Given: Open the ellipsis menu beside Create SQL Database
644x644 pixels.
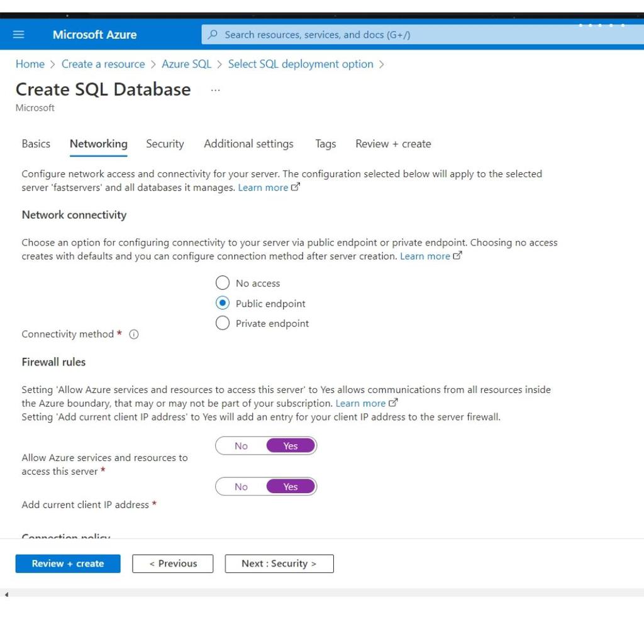Looking at the screenshot, I should point(215,90).
